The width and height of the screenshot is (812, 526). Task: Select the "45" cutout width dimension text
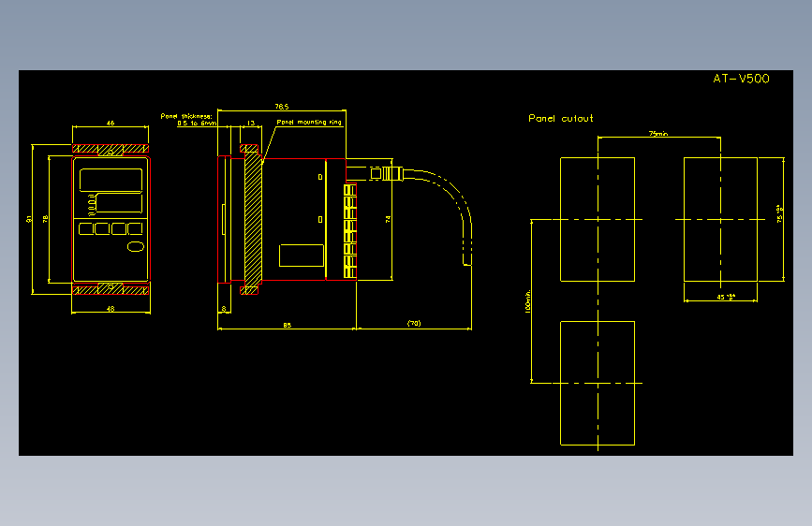coord(726,298)
